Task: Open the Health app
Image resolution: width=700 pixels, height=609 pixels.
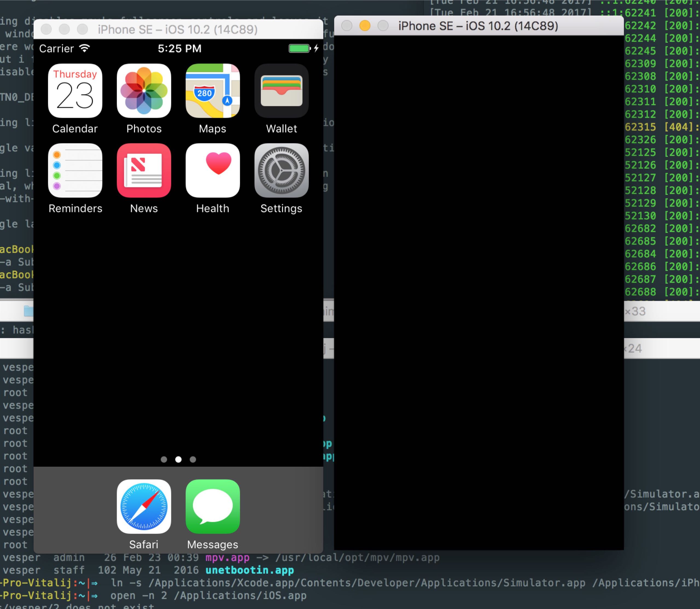Action: (x=213, y=170)
